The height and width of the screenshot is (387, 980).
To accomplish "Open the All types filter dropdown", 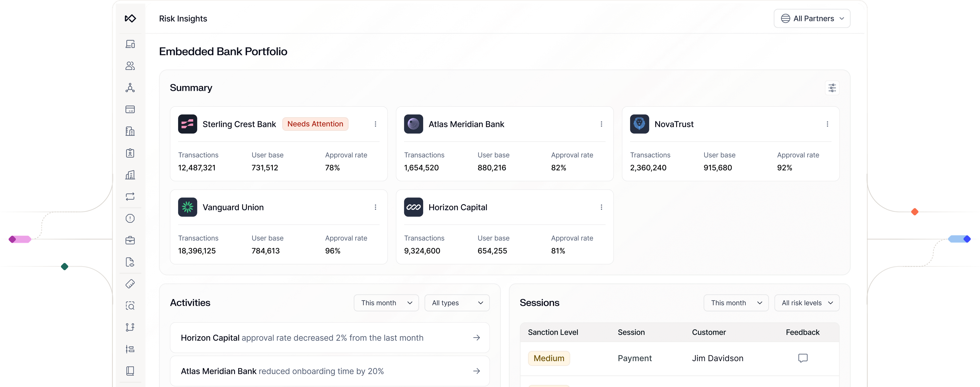I will coord(457,303).
